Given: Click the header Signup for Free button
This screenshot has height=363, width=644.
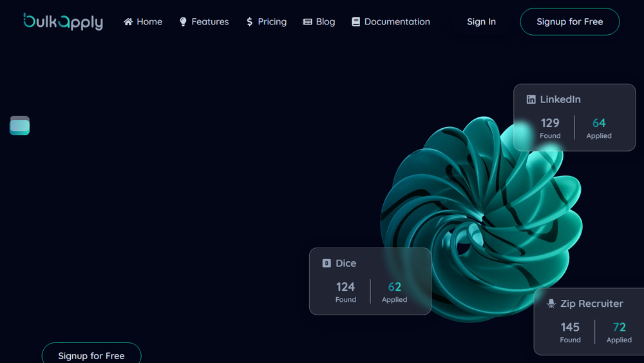Looking at the screenshot, I should point(570,22).
